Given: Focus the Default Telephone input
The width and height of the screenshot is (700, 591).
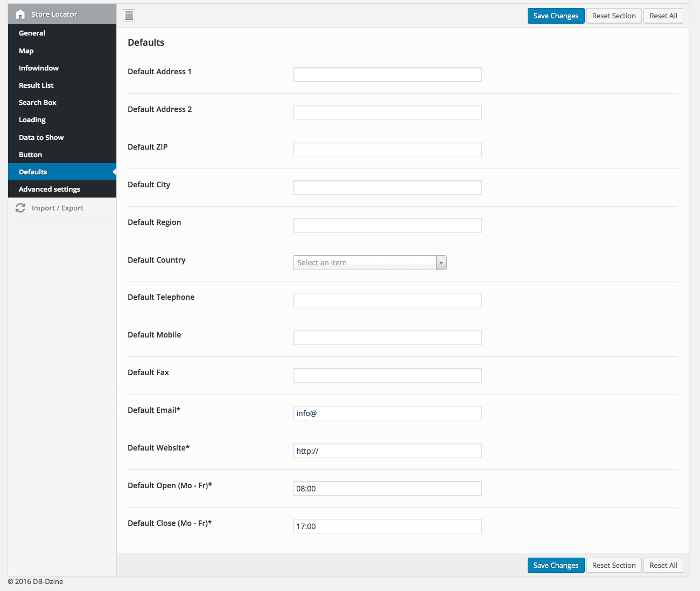Looking at the screenshot, I should click(387, 300).
